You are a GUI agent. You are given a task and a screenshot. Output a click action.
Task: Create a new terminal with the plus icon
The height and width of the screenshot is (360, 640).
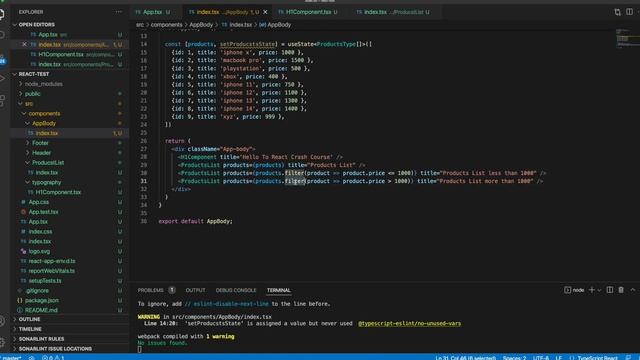[592, 290]
